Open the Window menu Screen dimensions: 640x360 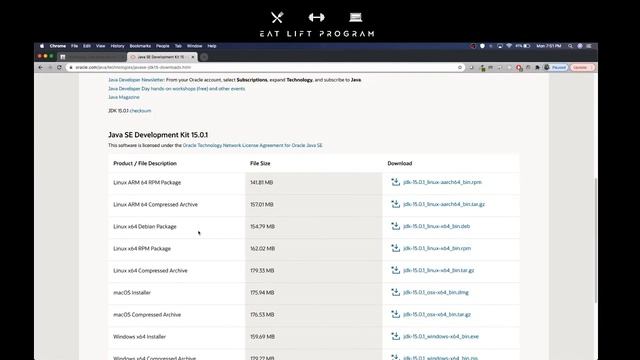click(x=194, y=46)
